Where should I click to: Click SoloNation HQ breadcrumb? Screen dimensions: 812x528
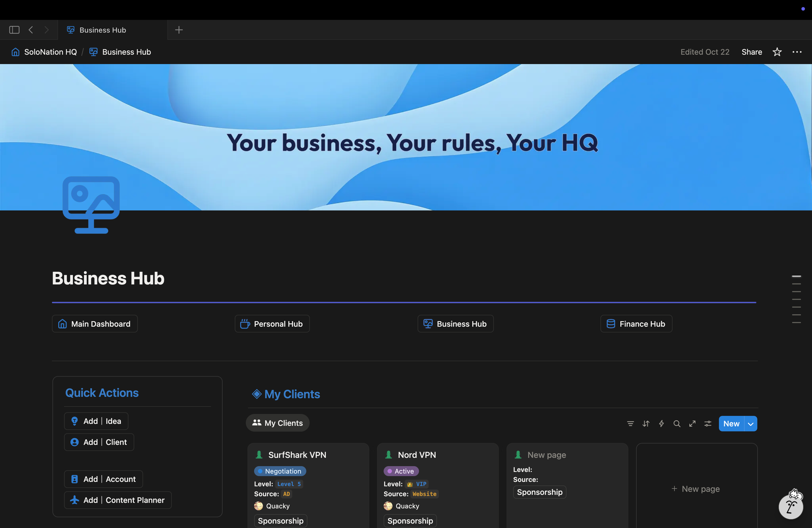point(50,52)
